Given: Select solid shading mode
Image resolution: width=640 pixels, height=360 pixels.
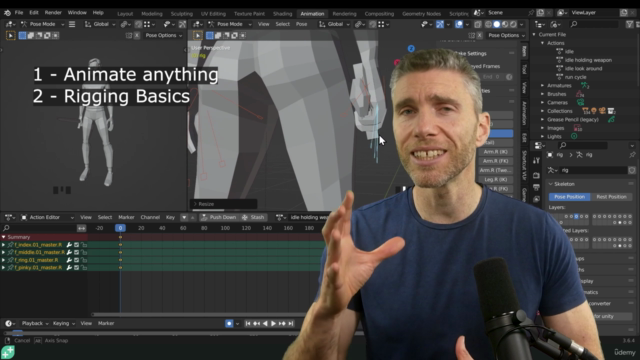Looking at the screenshot, I should coord(497,24).
